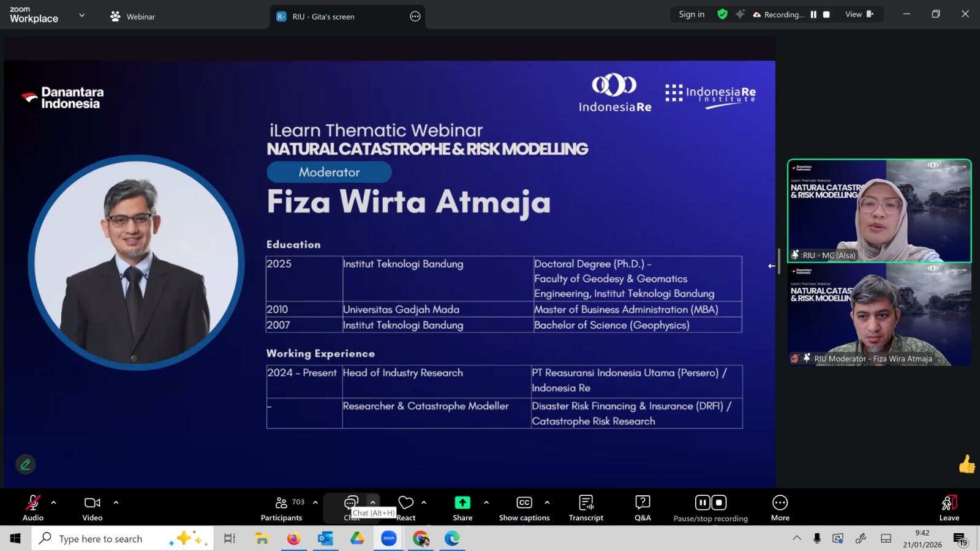This screenshot has width=980, height=551.
Task: Click the green Share screen icon
Action: pos(462,503)
